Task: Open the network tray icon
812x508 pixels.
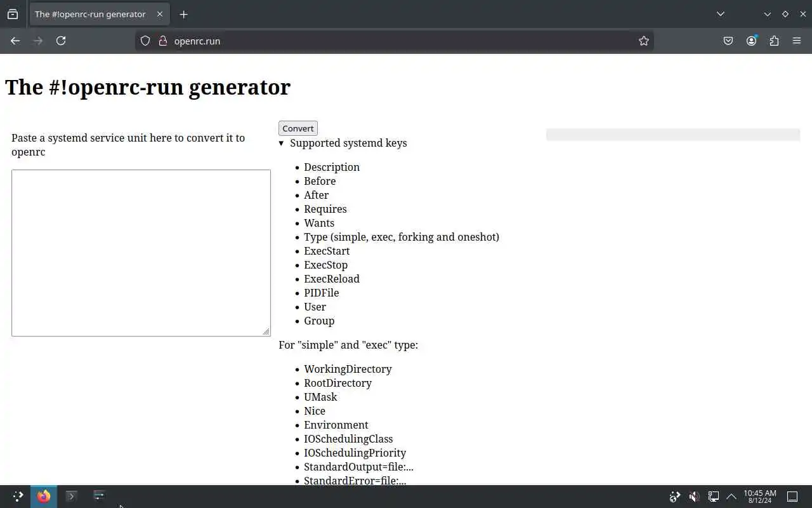Action: tap(714, 497)
